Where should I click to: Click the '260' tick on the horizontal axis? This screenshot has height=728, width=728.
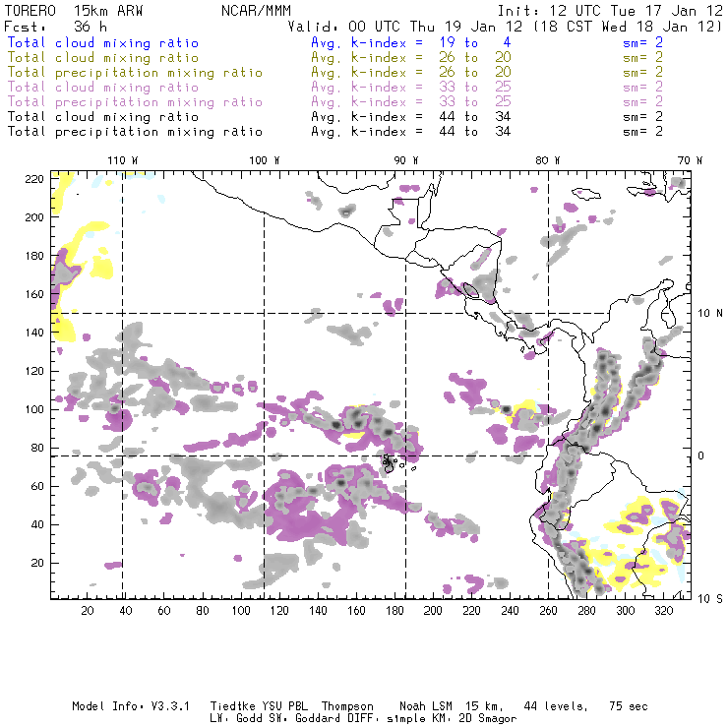[x=548, y=611]
